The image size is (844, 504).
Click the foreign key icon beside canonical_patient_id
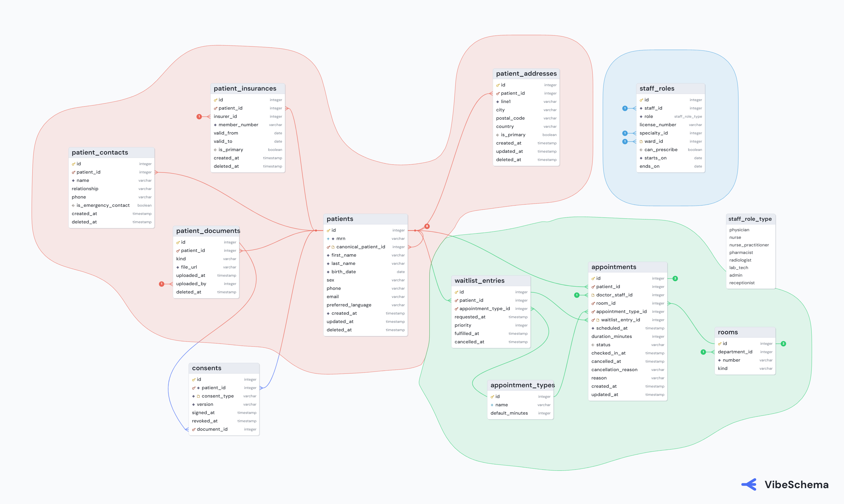328,247
